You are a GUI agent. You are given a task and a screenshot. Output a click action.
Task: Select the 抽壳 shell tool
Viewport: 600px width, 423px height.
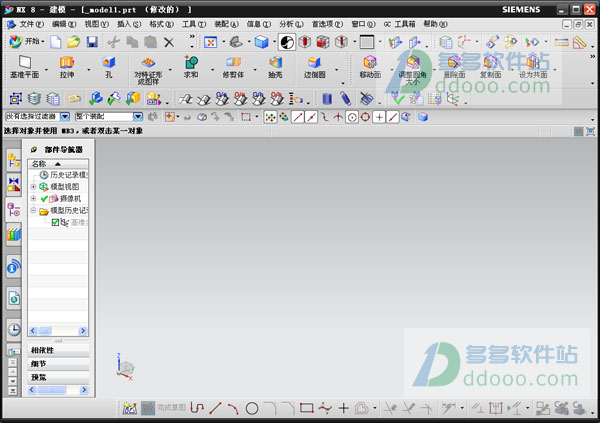pyautogui.click(x=275, y=66)
